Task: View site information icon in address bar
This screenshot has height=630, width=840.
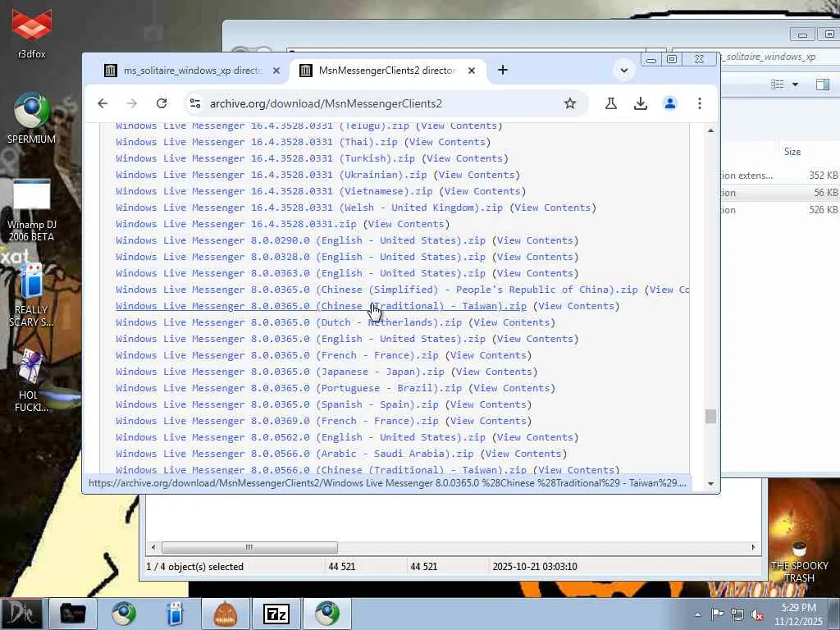Action: (x=195, y=103)
